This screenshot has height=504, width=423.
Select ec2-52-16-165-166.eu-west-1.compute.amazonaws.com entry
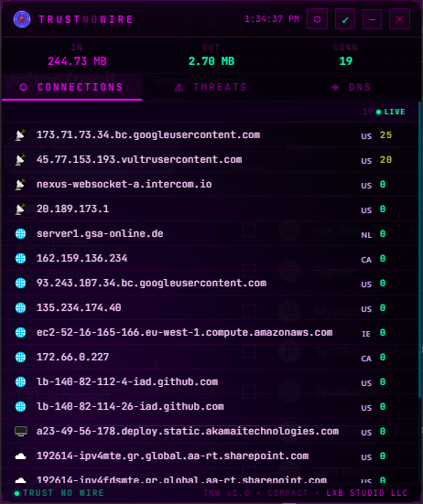210,333
